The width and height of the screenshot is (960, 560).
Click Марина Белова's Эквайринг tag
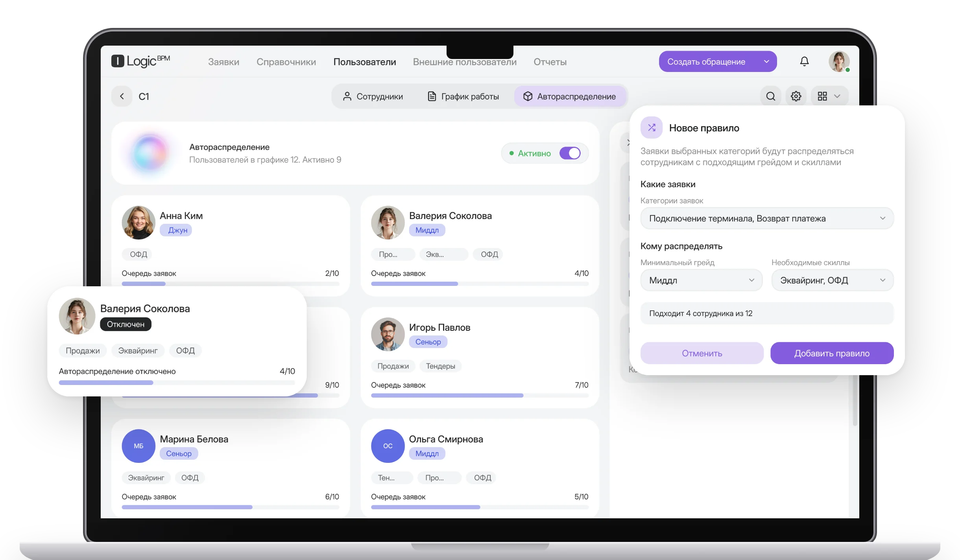coord(146,478)
